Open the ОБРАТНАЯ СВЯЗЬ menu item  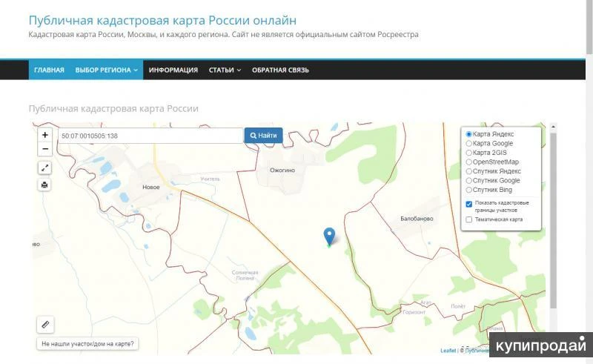click(x=280, y=70)
